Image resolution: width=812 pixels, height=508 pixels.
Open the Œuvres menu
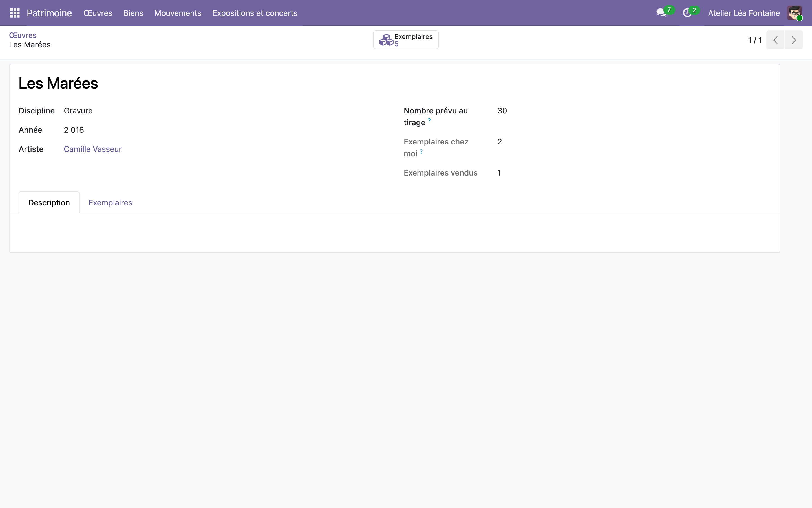(98, 13)
